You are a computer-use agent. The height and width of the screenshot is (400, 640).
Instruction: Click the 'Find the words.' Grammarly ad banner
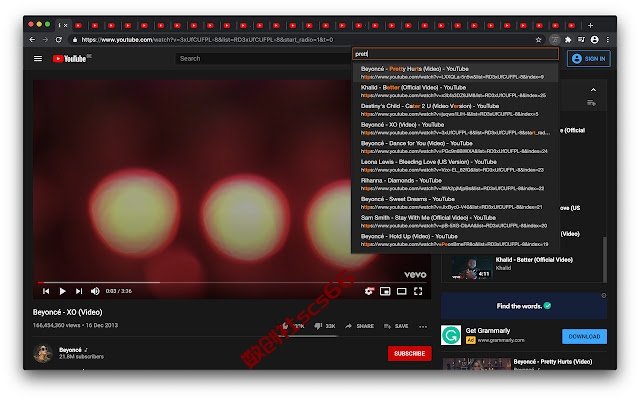pyautogui.click(x=524, y=306)
